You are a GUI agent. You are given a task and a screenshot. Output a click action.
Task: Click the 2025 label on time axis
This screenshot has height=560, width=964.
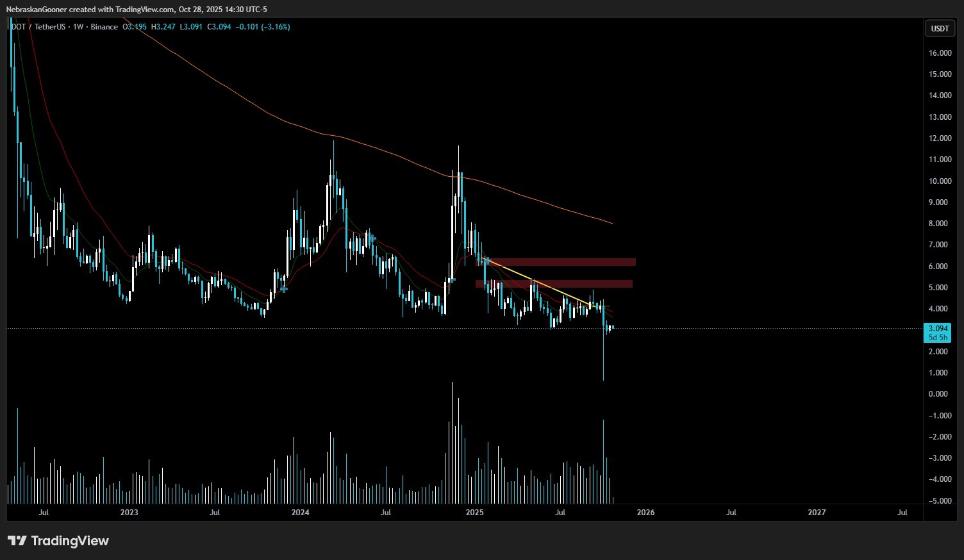pos(474,513)
